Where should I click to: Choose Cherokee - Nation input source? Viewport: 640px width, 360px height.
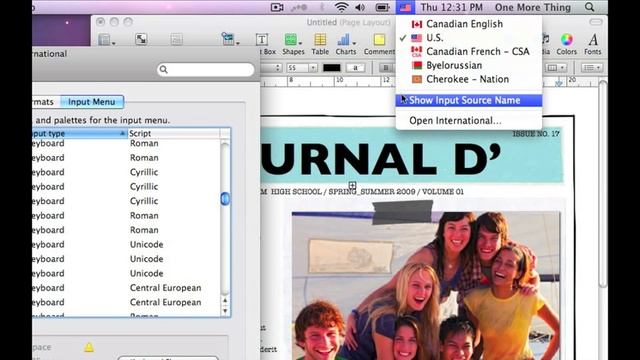point(469,80)
